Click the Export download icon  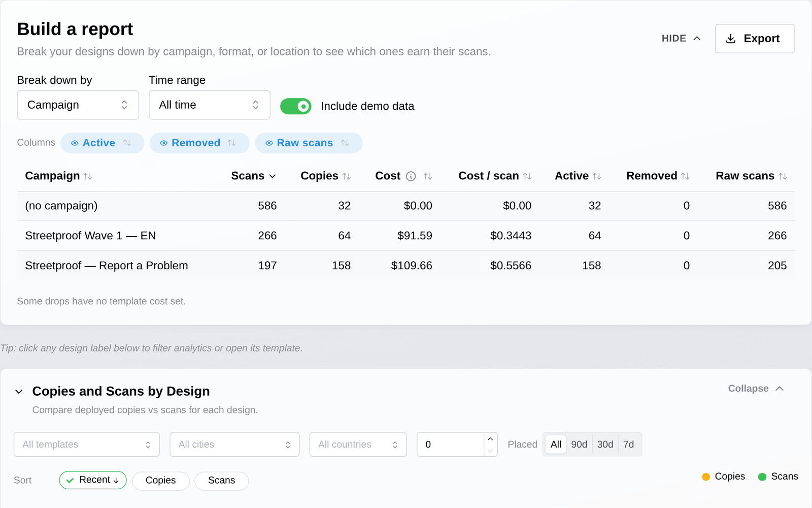(731, 39)
